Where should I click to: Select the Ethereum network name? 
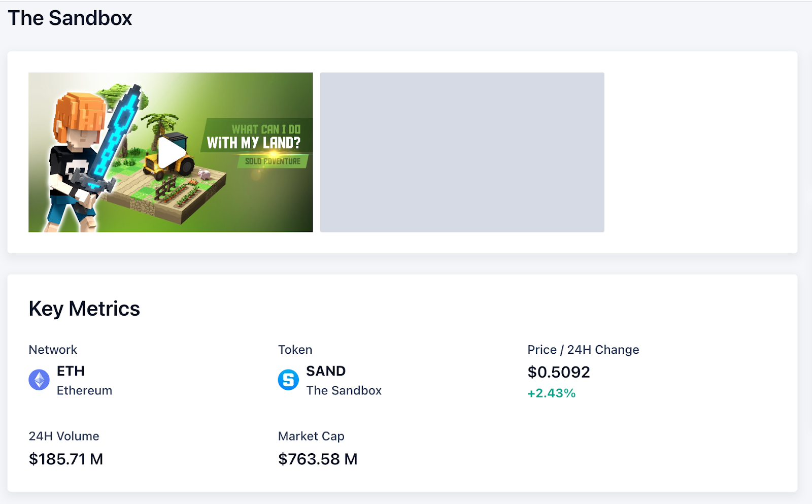tap(84, 390)
